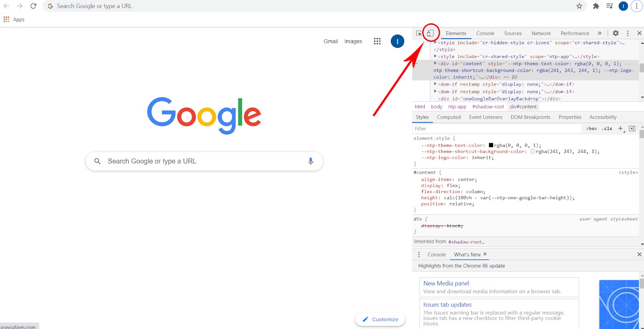Open the Images link
The image size is (644, 329).
click(353, 41)
